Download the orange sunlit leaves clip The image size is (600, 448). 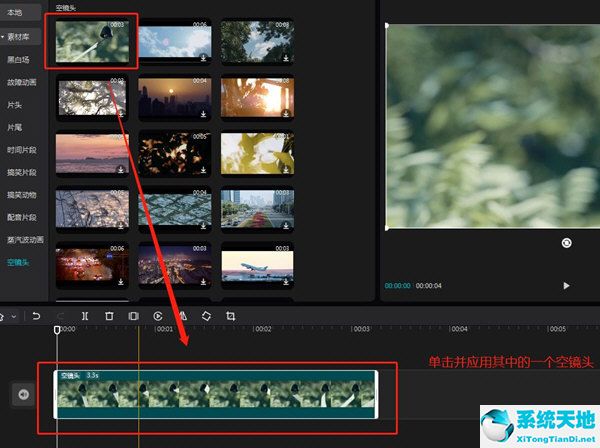(286, 114)
